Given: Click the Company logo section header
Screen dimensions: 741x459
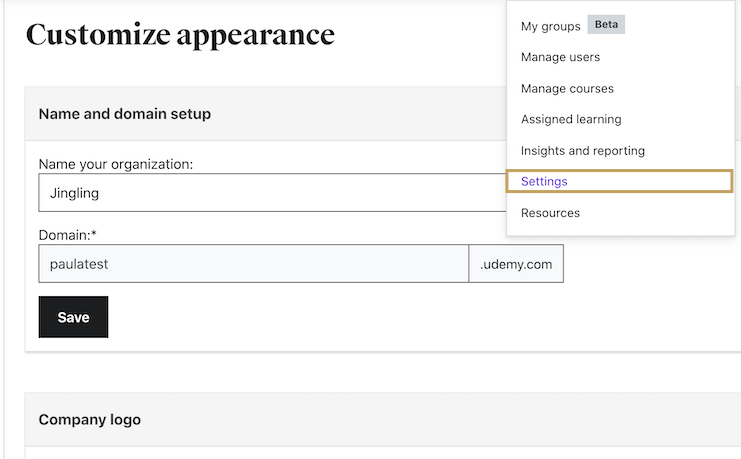Looking at the screenshot, I should (x=90, y=420).
